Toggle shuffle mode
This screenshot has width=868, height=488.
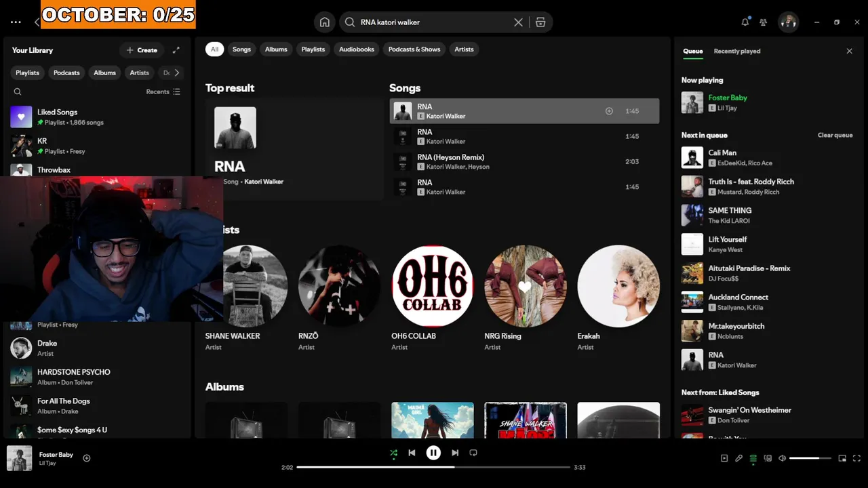tap(394, 453)
